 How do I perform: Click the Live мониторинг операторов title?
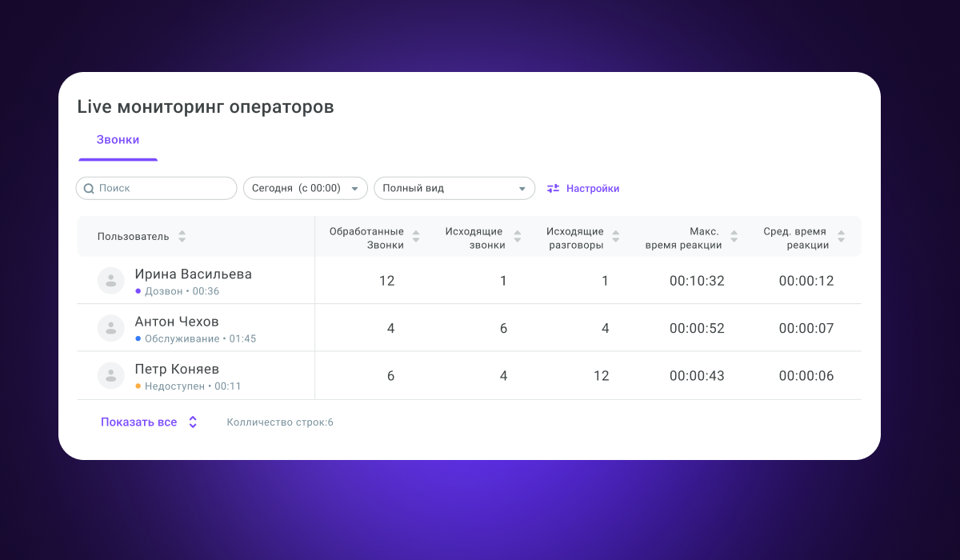[x=206, y=106]
